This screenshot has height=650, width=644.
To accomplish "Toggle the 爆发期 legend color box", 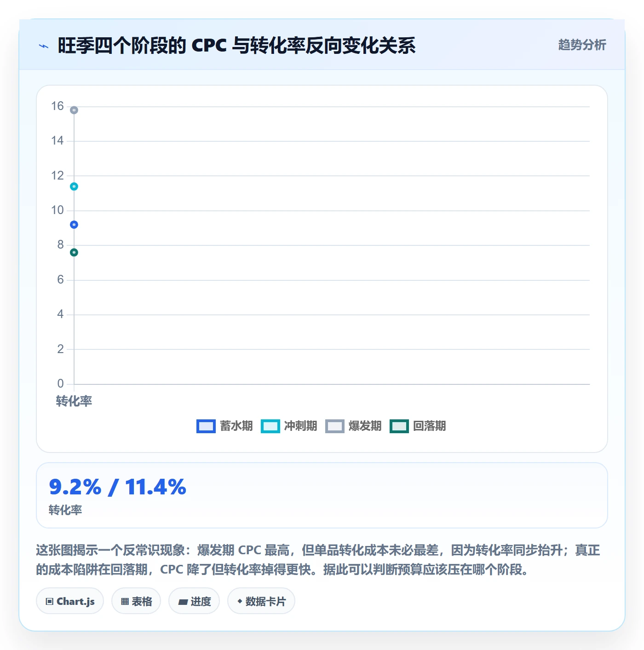I will (x=334, y=426).
